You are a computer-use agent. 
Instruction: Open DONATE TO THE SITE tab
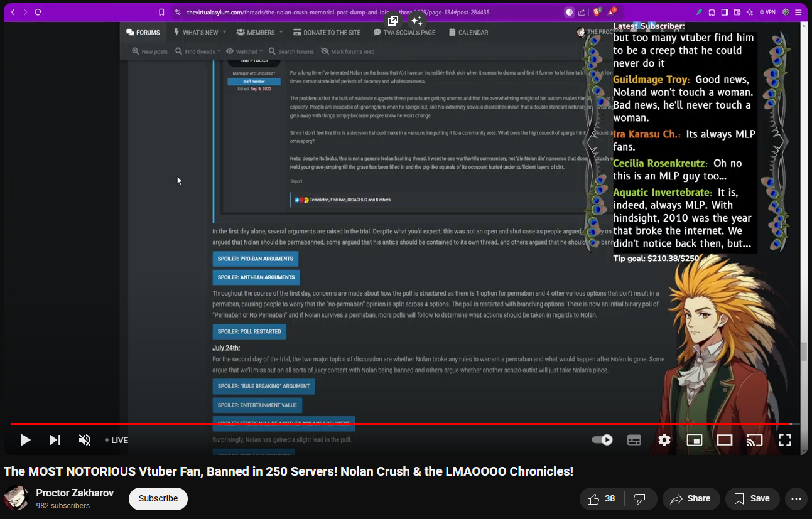click(327, 33)
